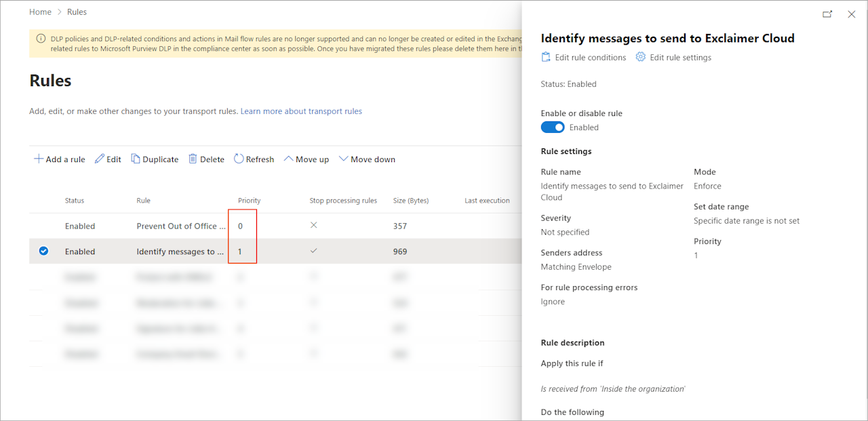Pop out the rule details panel

[x=827, y=13]
